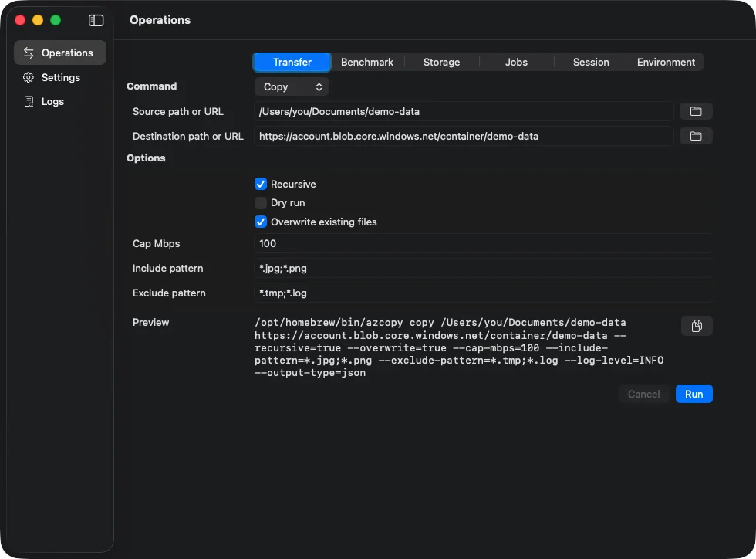This screenshot has width=756, height=559.
Task: Click the Include pattern field
Action: [483, 269]
